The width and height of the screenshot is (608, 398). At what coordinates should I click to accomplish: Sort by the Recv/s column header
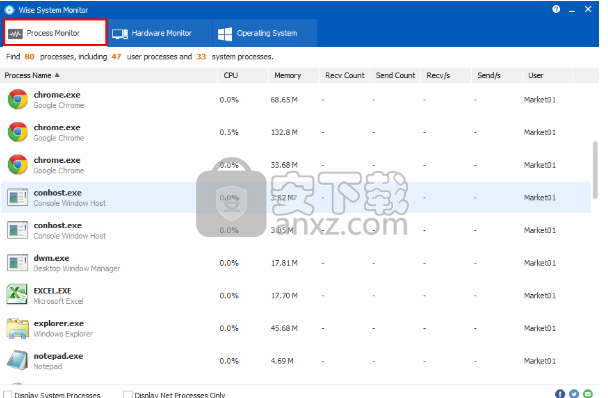(x=446, y=75)
